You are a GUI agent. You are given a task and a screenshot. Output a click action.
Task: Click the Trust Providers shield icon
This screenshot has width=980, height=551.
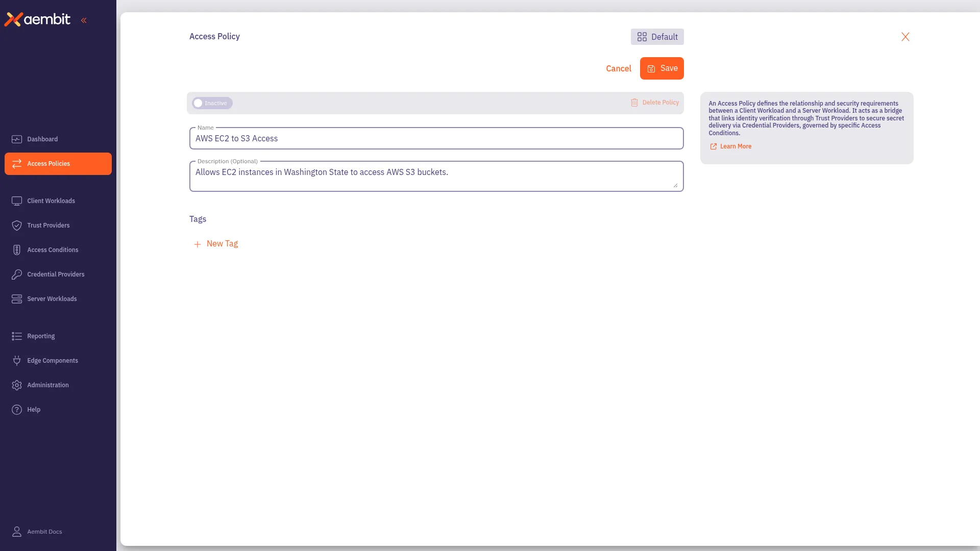click(17, 226)
